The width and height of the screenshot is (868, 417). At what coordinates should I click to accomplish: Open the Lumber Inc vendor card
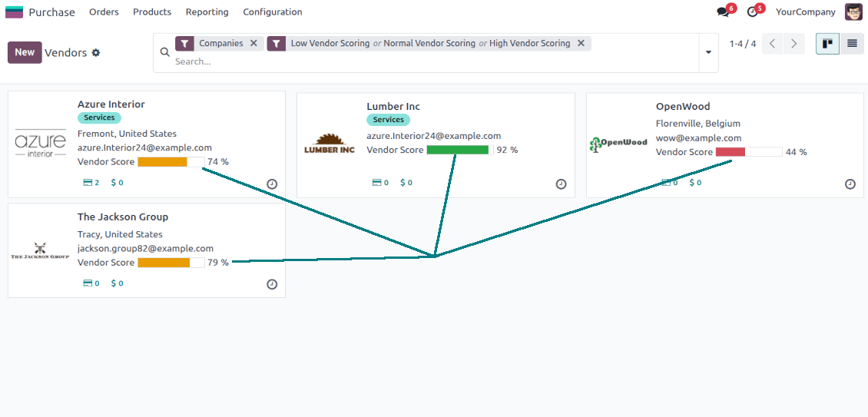point(436,145)
